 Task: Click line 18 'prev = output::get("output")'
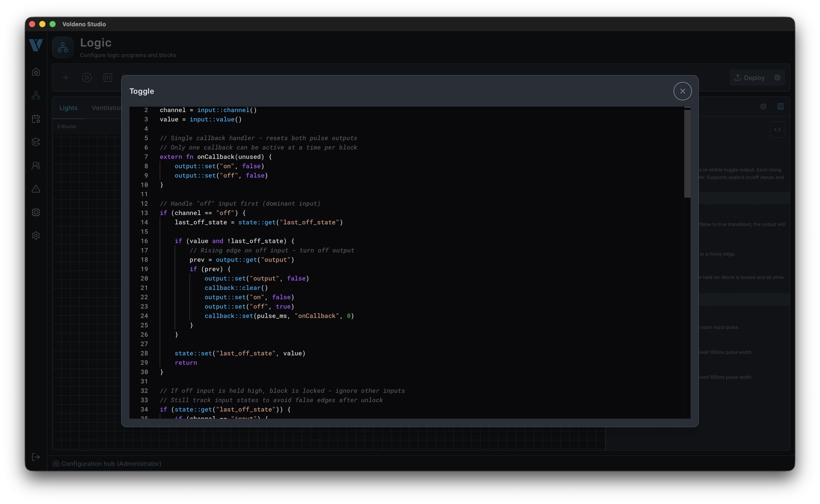[x=242, y=260]
